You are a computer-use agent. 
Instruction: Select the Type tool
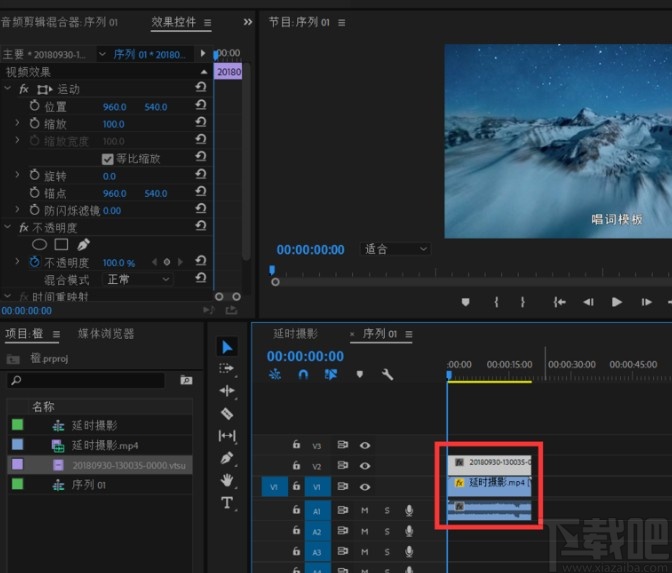click(227, 502)
